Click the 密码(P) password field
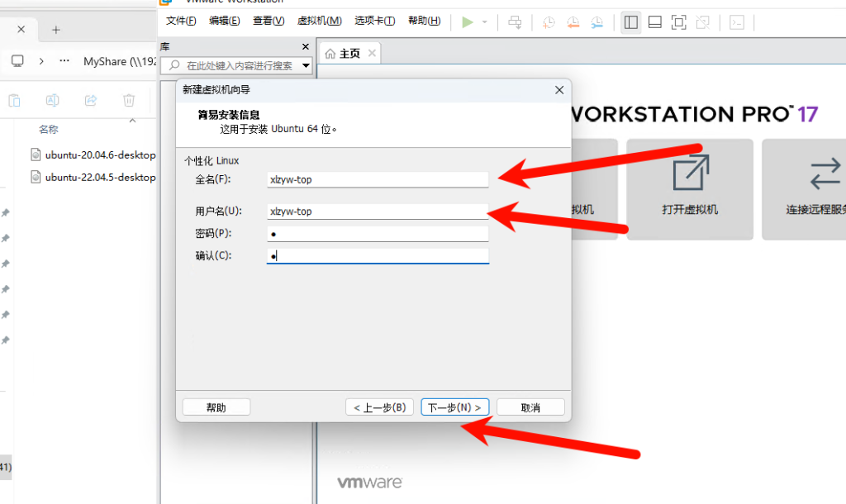The image size is (846, 504). click(378, 234)
